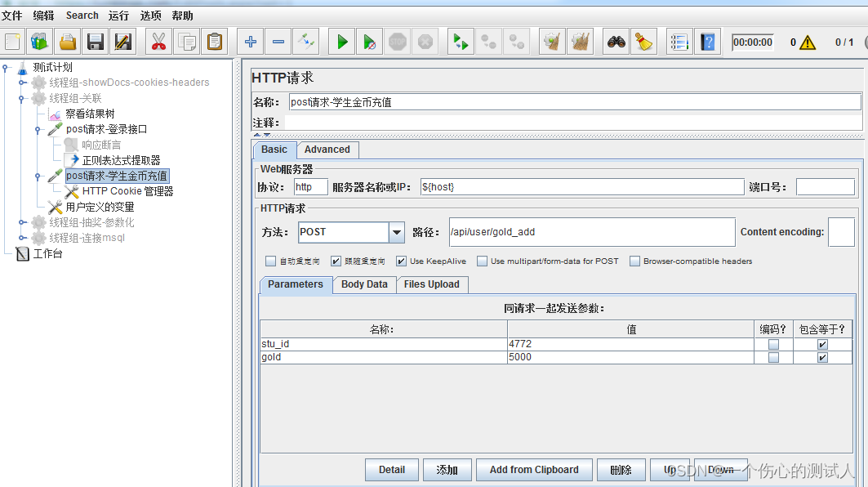The height and width of the screenshot is (487, 868).
Task: Click the Save As icon with pencil
Action: pos(123,42)
